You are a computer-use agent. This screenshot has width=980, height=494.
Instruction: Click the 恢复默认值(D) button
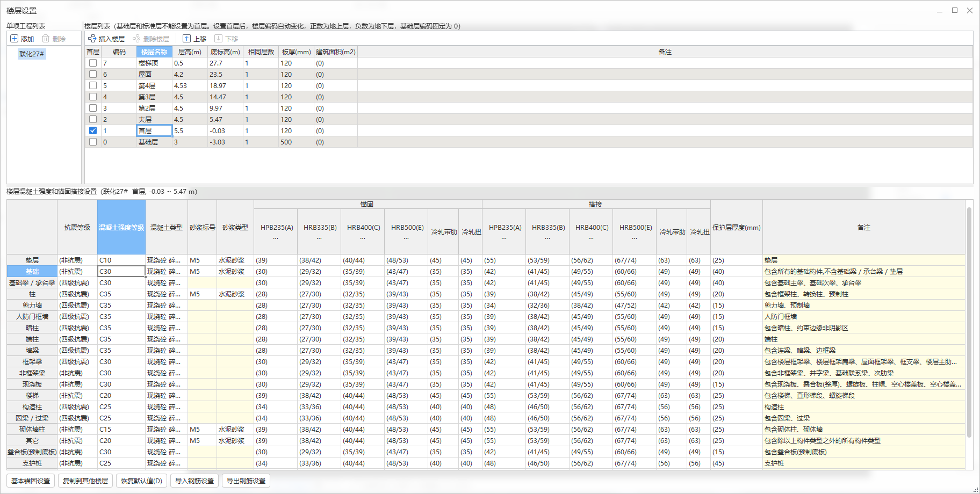pos(141,481)
